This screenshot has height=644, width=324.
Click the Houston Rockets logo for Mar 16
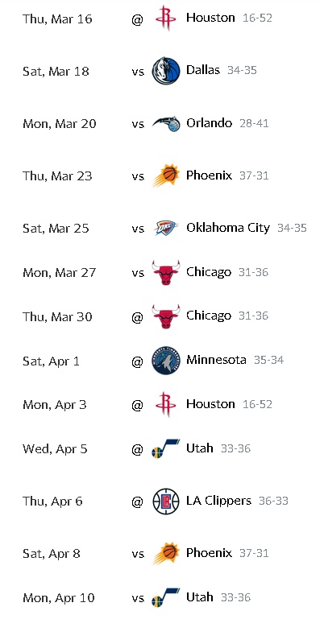[166, 18]
